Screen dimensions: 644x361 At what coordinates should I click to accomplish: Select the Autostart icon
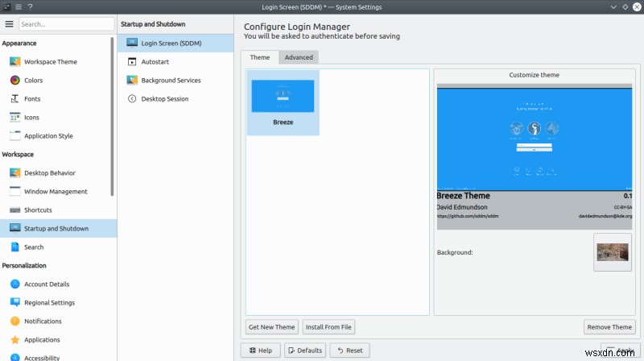click(x=132, y=62)
